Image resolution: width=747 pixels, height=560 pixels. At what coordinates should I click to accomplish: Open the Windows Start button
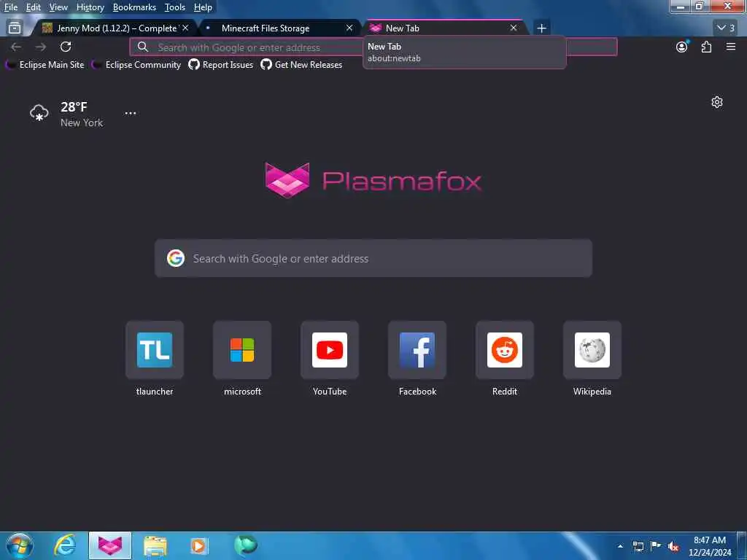coord(20,545)
